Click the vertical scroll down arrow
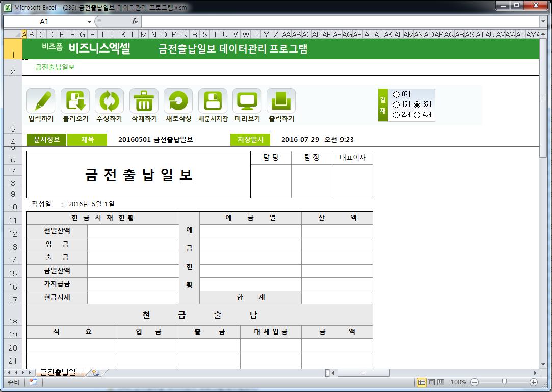This screenshot has height=392, width=552. tap(543, 364)
